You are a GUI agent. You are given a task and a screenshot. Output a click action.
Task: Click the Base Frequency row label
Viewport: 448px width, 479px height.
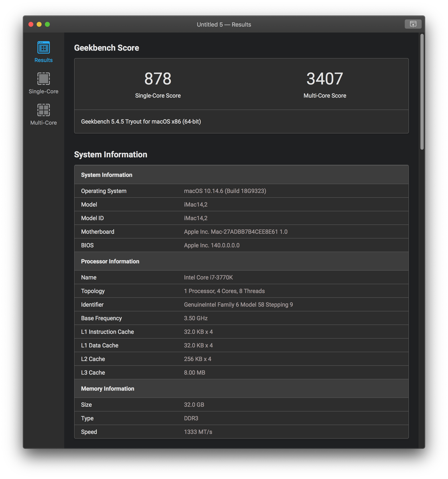point(101,318)
